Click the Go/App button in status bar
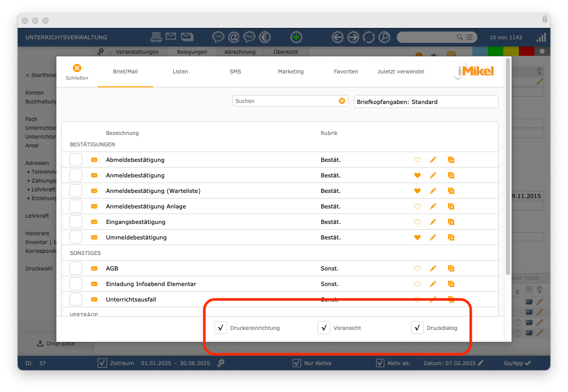 (x=517, y=363)
